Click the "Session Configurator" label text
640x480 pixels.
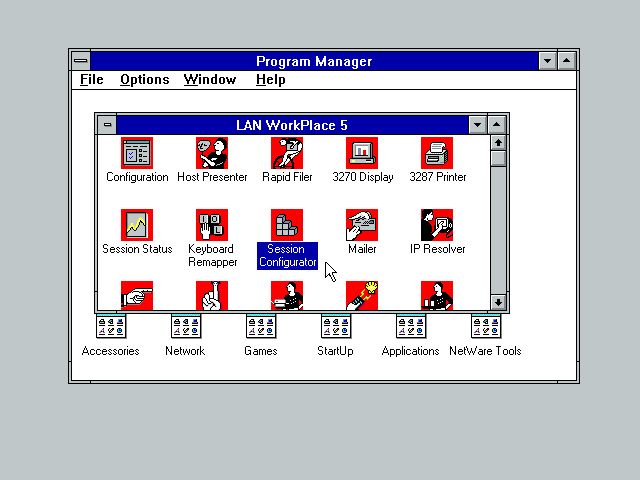(x=287, y=256)
